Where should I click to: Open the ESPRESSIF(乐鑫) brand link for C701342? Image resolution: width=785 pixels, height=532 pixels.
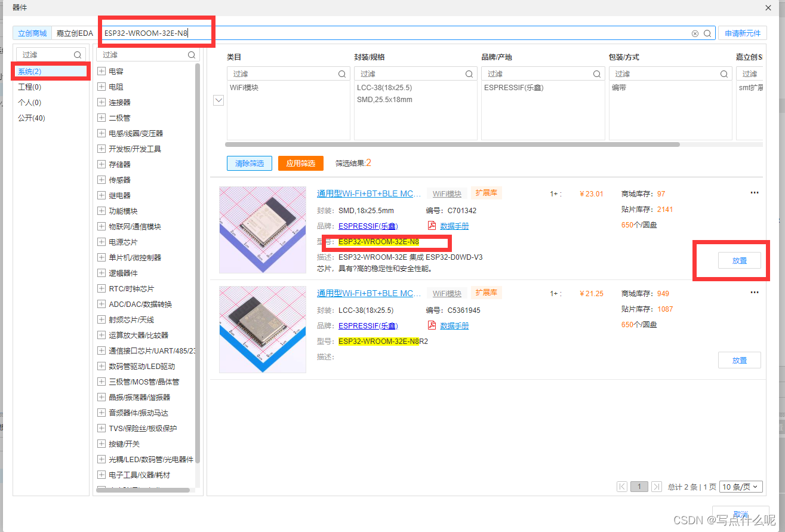[368, 226]
